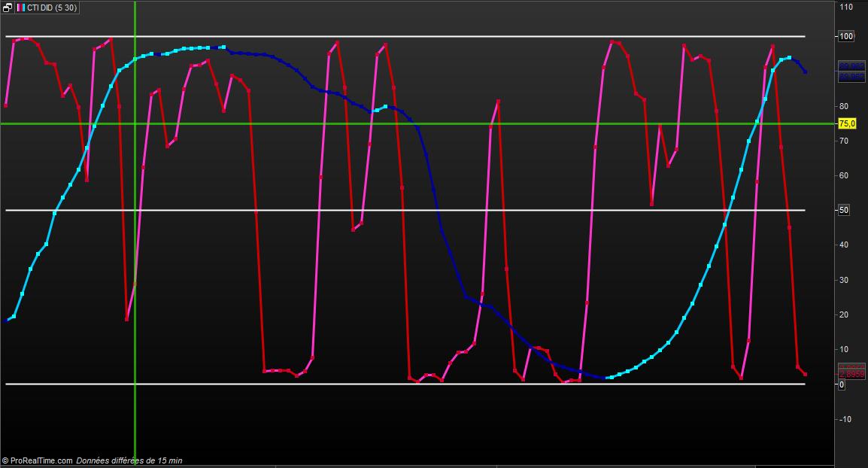Click the 60 scale value on axis
This screenshot has height=468, width=868.
point(844,175)
